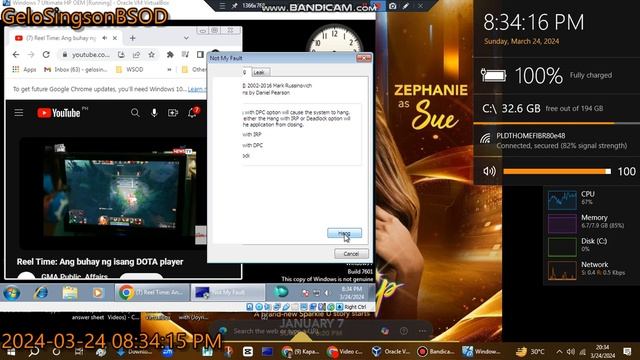Click the Windows 7 tray clock
640x360 pixels.
351,293
